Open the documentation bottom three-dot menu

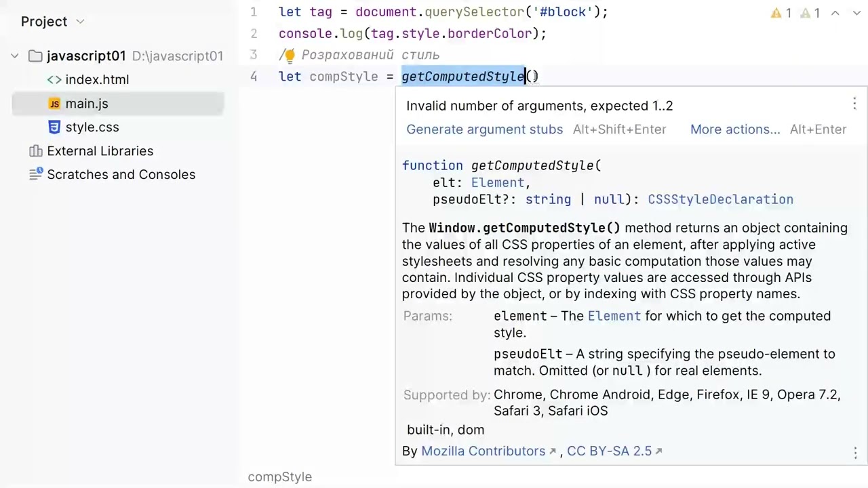pyautogui.click(x=855, y=453)
